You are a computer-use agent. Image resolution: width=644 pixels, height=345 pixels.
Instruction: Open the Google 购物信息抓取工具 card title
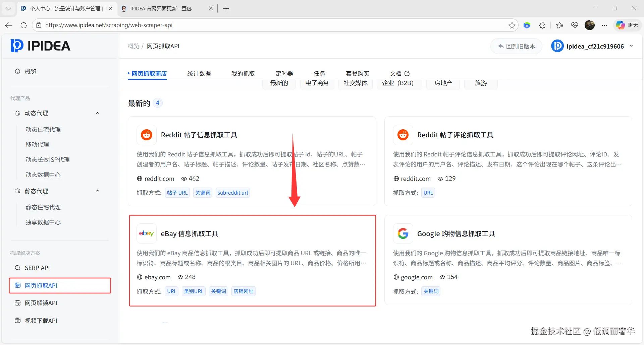point(456,233)
